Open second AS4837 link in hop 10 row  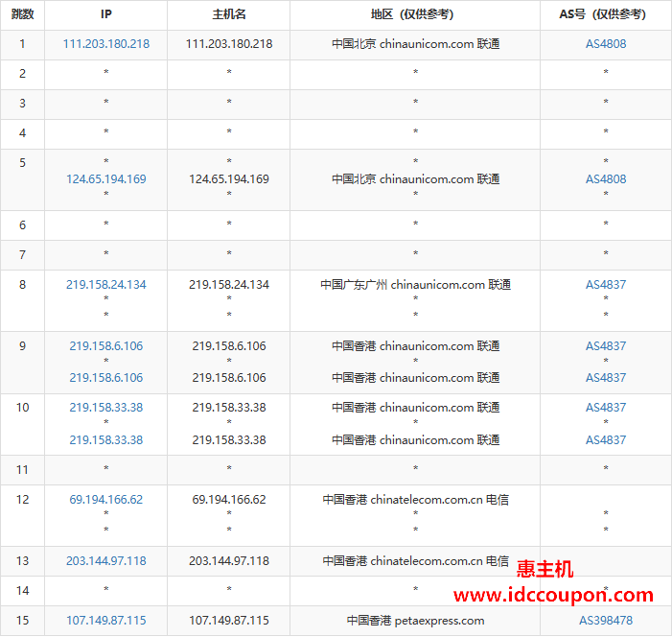[x=606, y=439]
